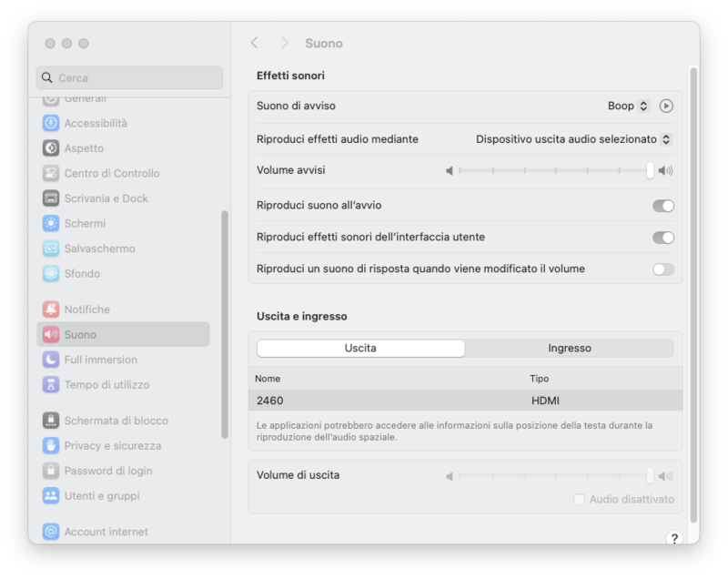Open the Account internet @ icon
This screenshot has width=728, height=579.
coord(51,531)
